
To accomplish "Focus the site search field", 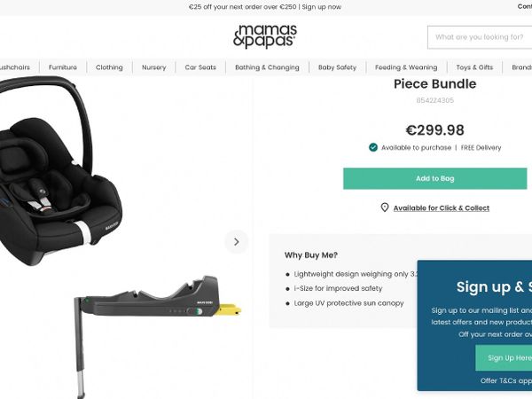I will (x=480, y=37).
